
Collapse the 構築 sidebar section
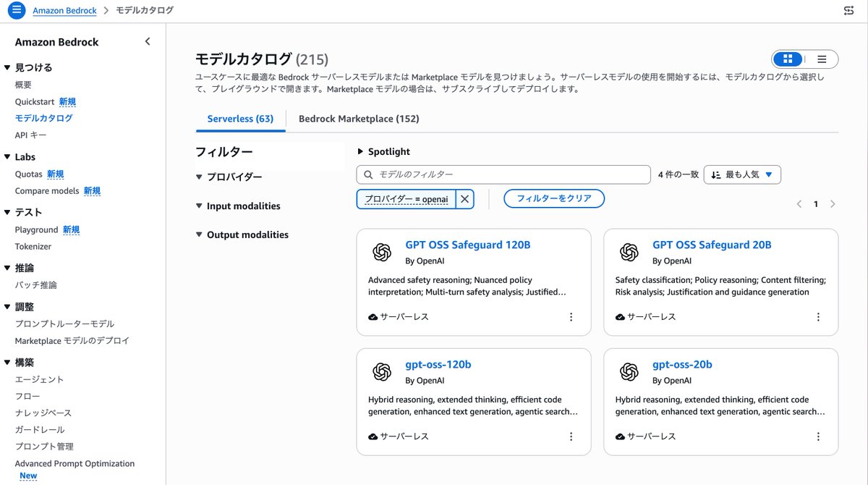click(x=19, y=363)
